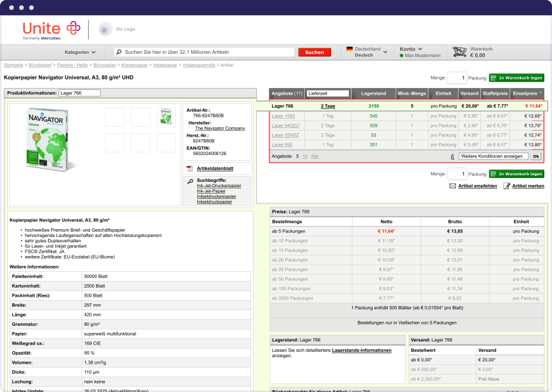This screenshot has height=392, width=552.
Task: Click the Menge field below the offers table
Action: click(457, 174)
